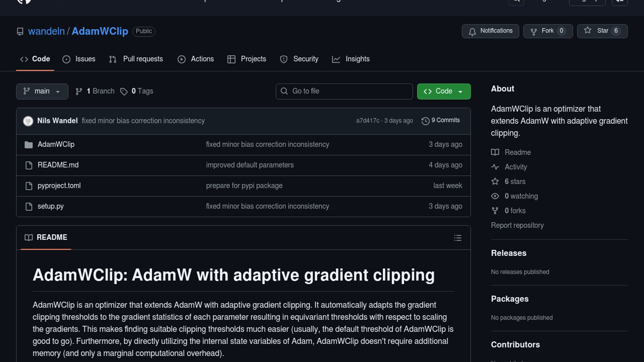The height and width of the screenshot is (362, 644).
Task: Click the Notifications bell button
Action: pyautogui.click(x=490, y=31)
